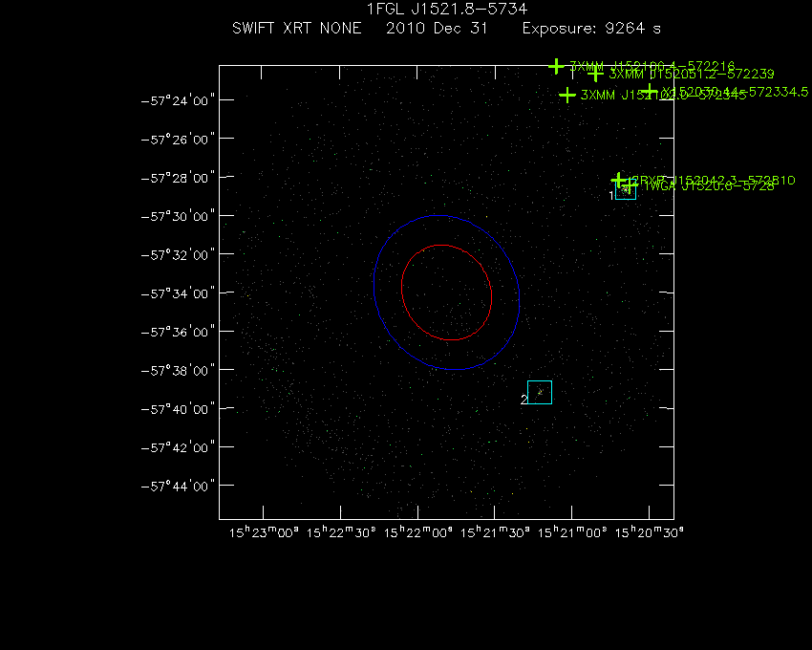Click the 1WGA J1520.8-5728 label
The height and width of the screenshot is (650, 812).
709,186
